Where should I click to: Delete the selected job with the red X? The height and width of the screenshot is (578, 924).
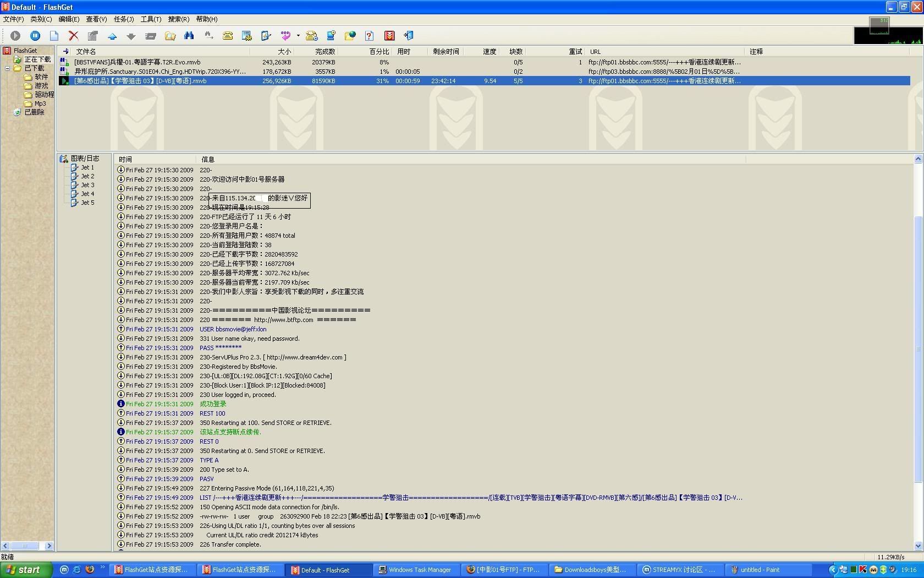[73, 36]
